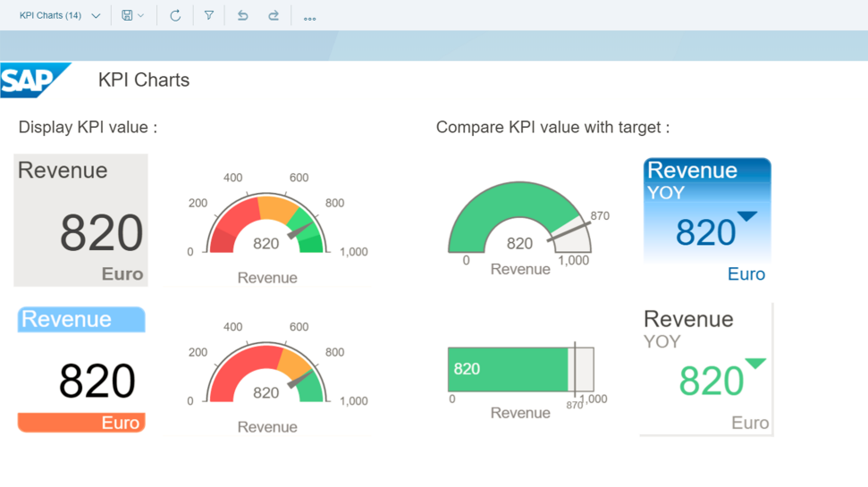Screen dimensions: 868x487
Task: Click the SAP logo
Action: [34, 80]
